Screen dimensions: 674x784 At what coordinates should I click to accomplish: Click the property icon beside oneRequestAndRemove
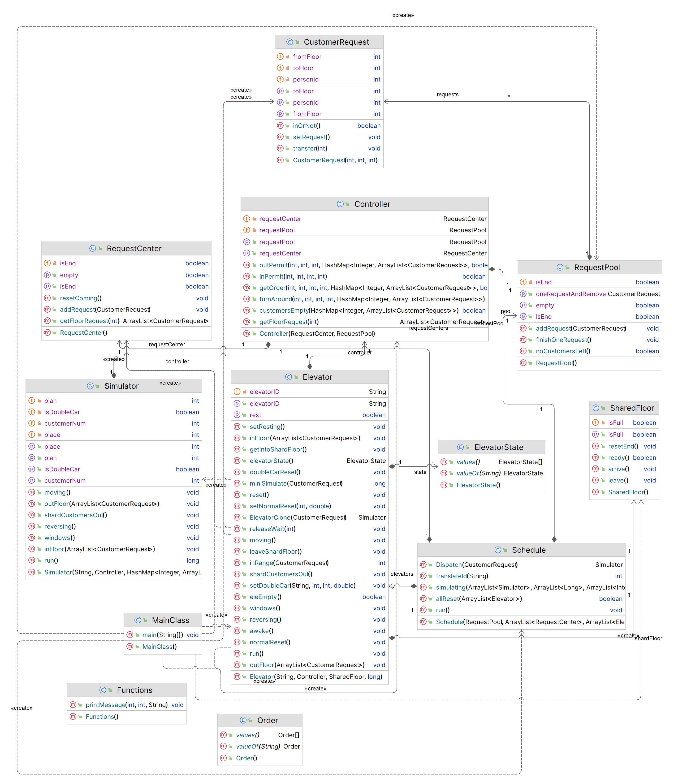[x=523, y=294]
